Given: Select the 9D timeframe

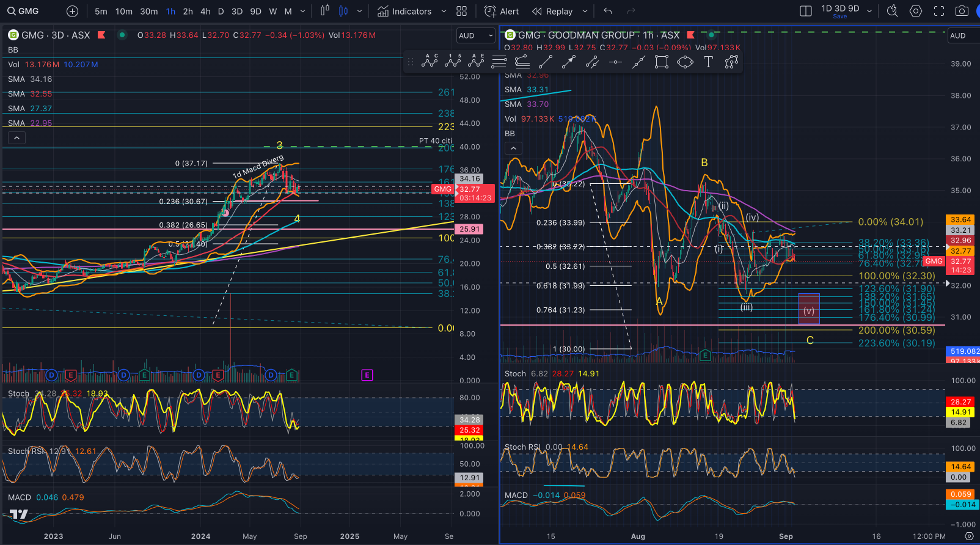Looking at the screenshot, I should pyautogui.click(x=256, y=11).
